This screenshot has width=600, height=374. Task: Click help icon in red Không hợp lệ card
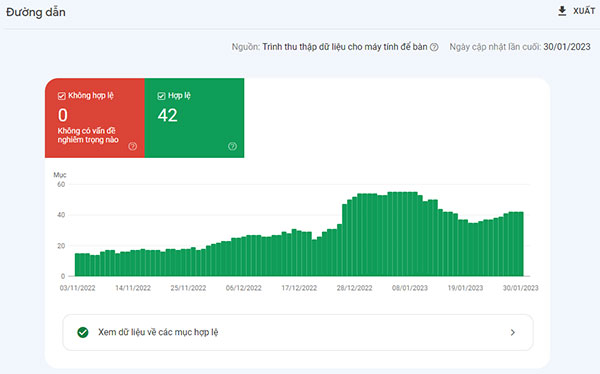132,146
